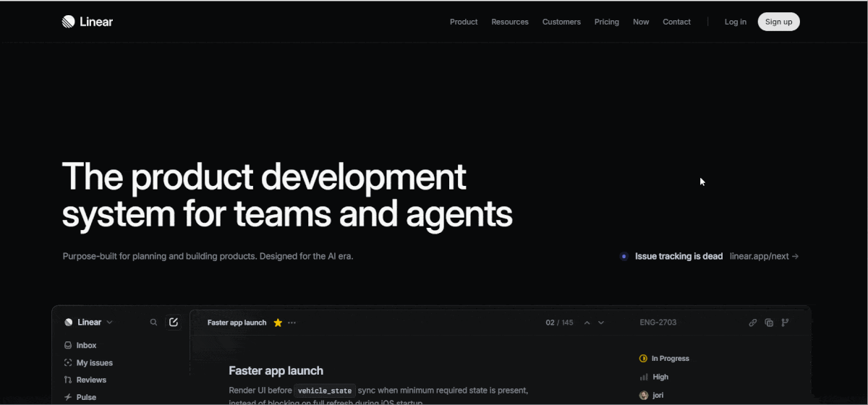The width and height of the screenshot is (868, 405).
Task: Click the blue dot announcement indicator
Action: click(624, 256)
